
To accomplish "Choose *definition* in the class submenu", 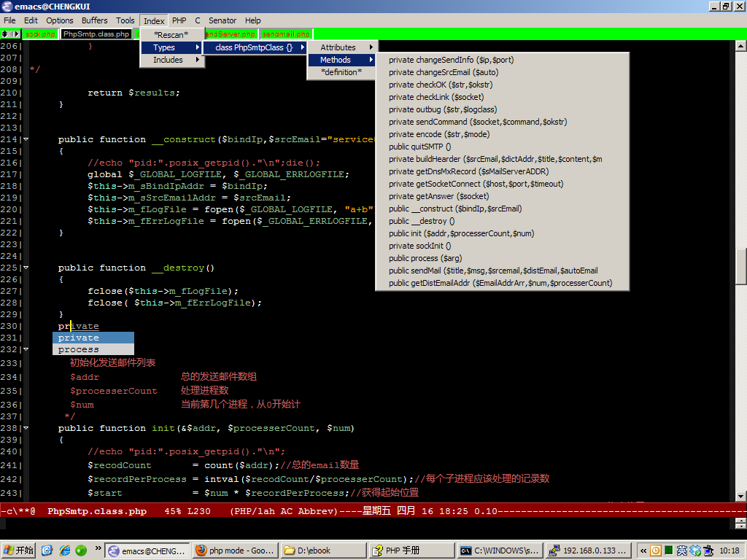I will (x=342, y=72).
